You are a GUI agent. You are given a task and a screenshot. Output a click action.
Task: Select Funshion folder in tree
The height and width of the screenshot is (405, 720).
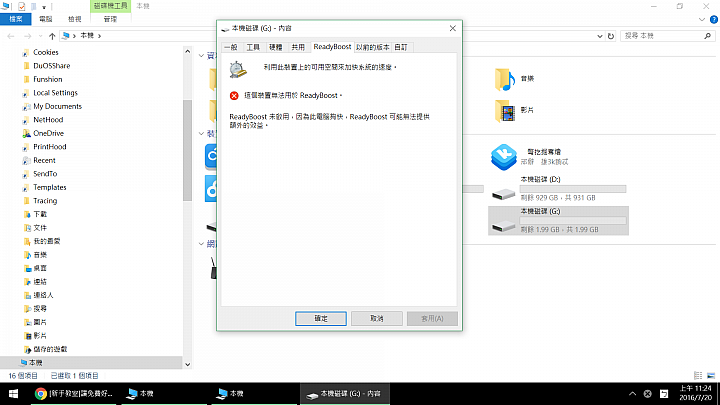[47, 79]
